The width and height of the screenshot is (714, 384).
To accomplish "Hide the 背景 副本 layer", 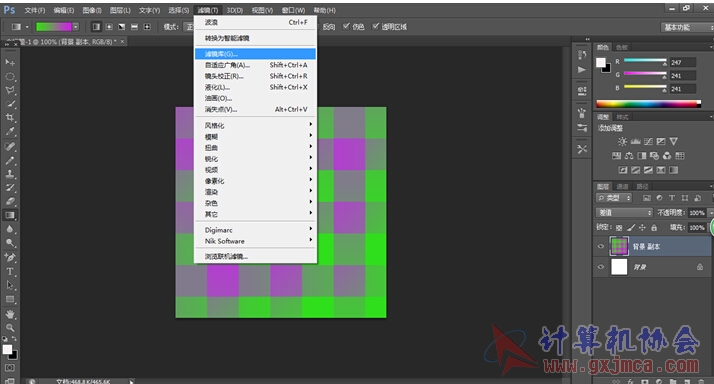I will [x=601, y=246].
